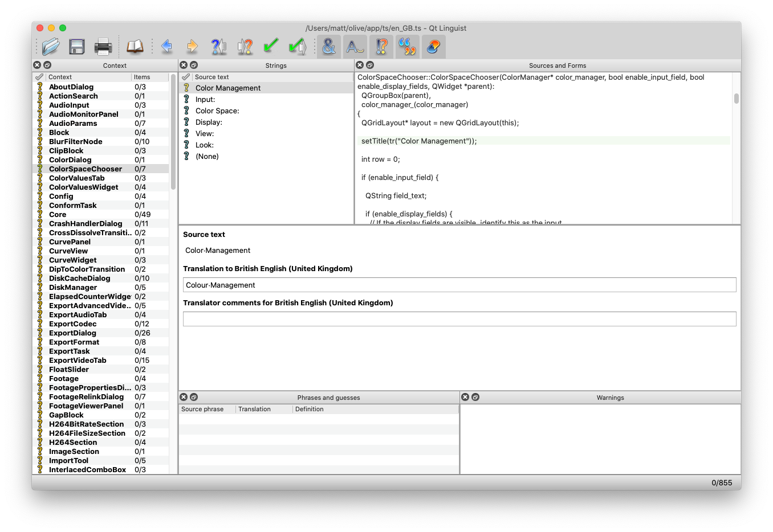Go to next item with the orange arrow
This screenshot has height=532, width=773.
point(193,46)
